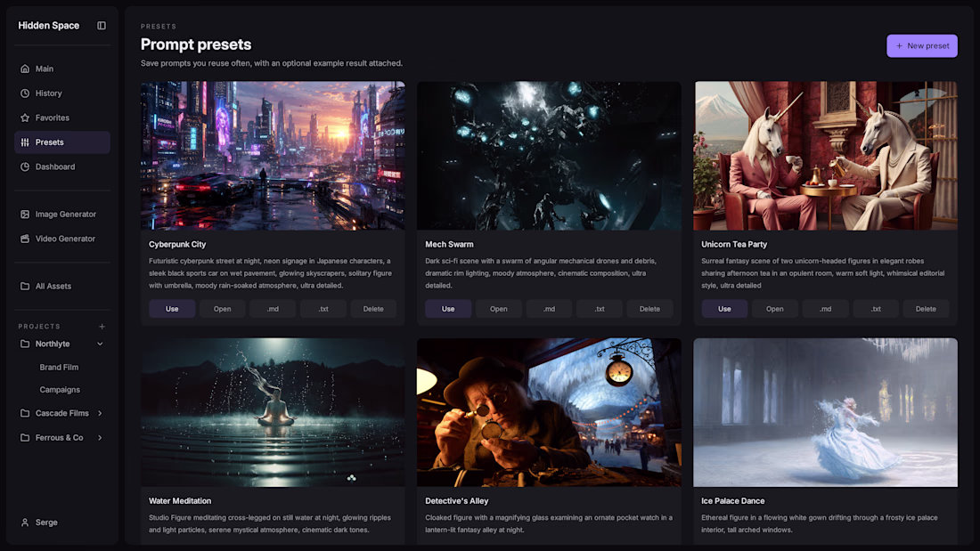Image resolution: width=980 pixels, height=551 pixels.
Task: Click the Video Generator icon
Action: pos(25,239)
